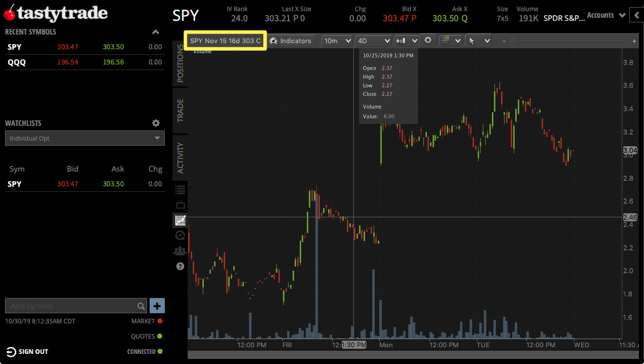Click the watchlists settings gear
This screenshot has height=364, width=644.
click(156, 123)
